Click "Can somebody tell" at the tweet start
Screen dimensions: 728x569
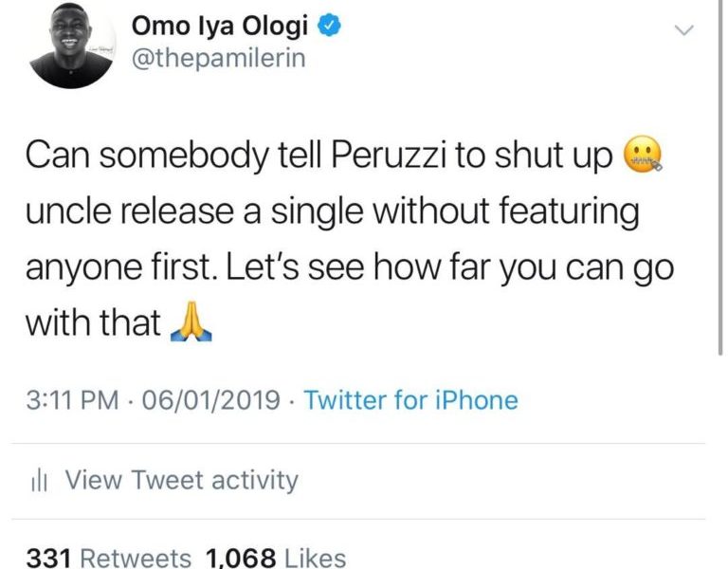[x=158, y=156]
